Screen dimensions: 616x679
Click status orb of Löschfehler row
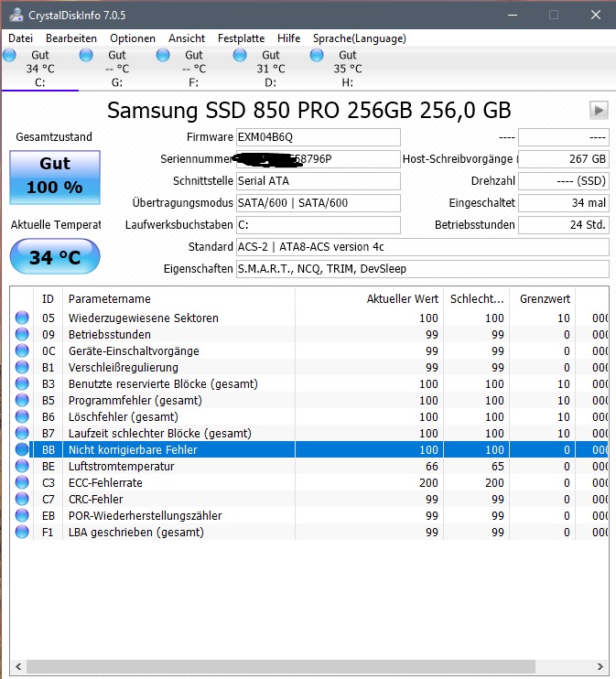pos(22,416)
